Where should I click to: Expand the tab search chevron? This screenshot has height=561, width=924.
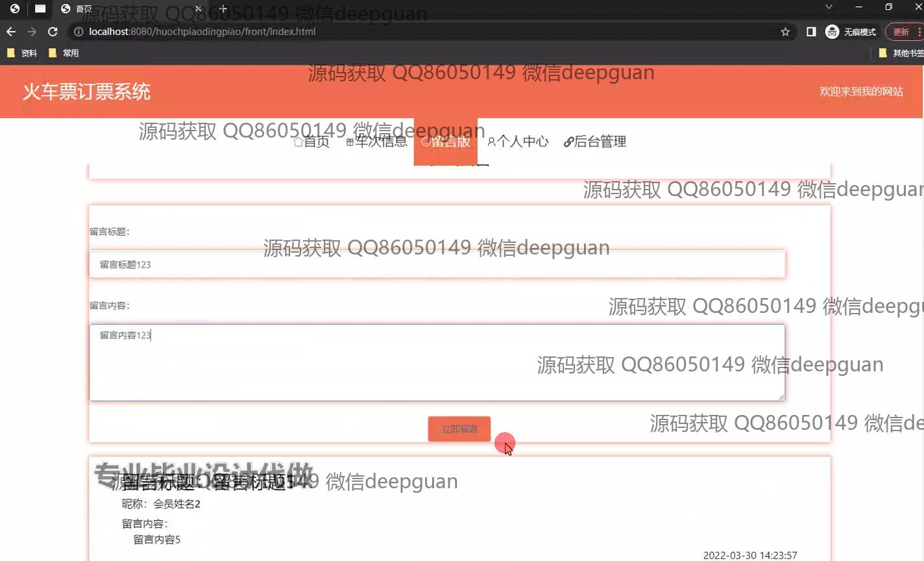[x=829, y=7]
